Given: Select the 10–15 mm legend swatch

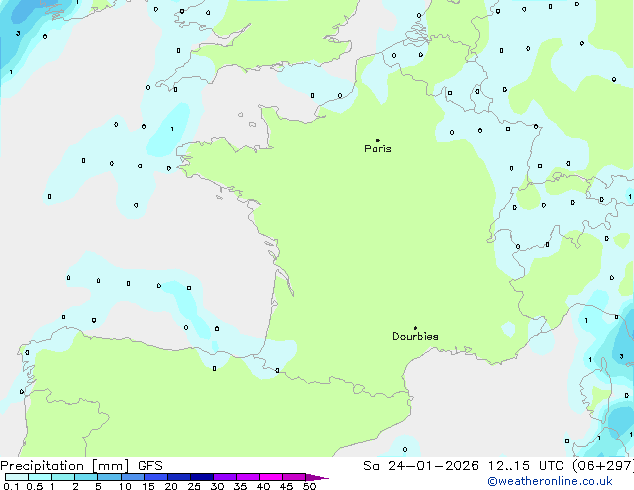Looking at the screenshot, I should point(132,477).
